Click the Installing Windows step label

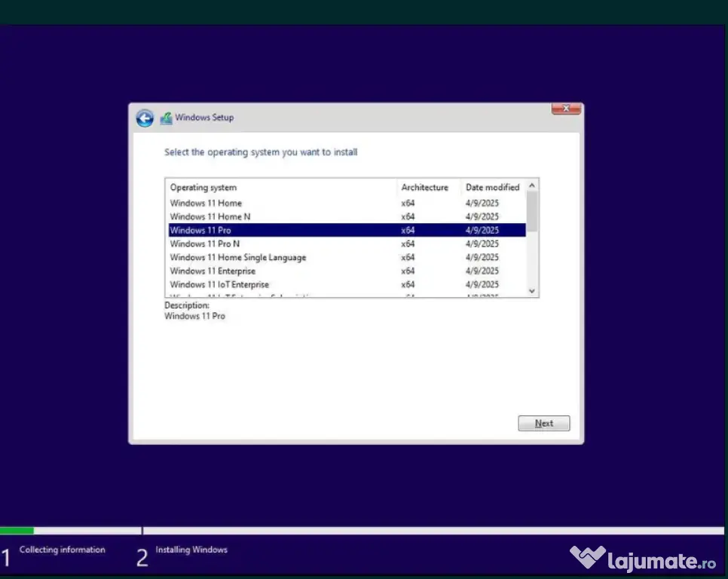(x=191, y=550)
